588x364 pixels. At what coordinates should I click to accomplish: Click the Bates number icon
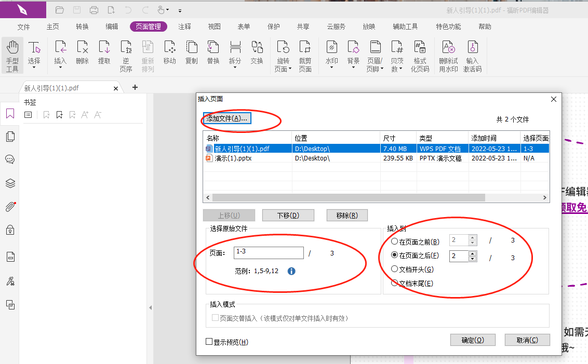pyautogui.click(x=397, y=48)
